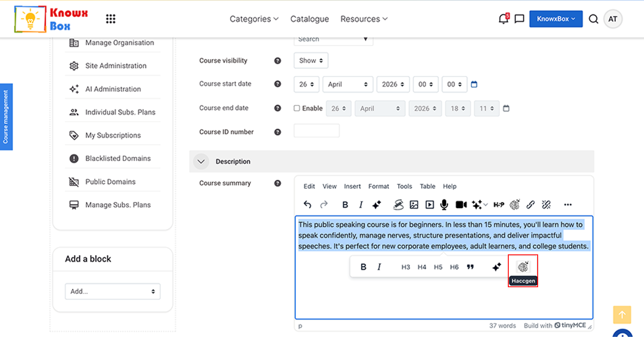Expand the Categories menu in the header

click(x=254, y=19)
